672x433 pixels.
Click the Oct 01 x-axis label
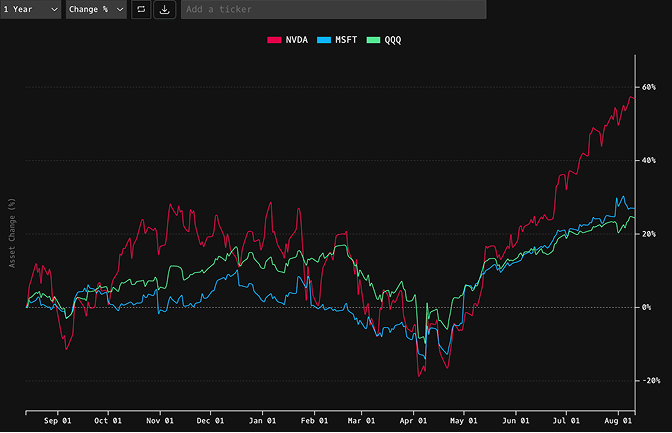point(108,421)
